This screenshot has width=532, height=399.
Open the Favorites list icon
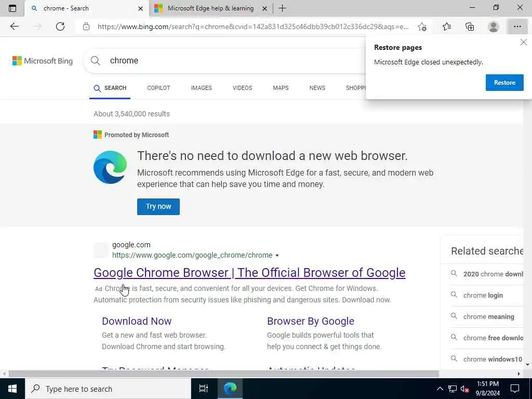pyautogui.click(x=446, y=26)
